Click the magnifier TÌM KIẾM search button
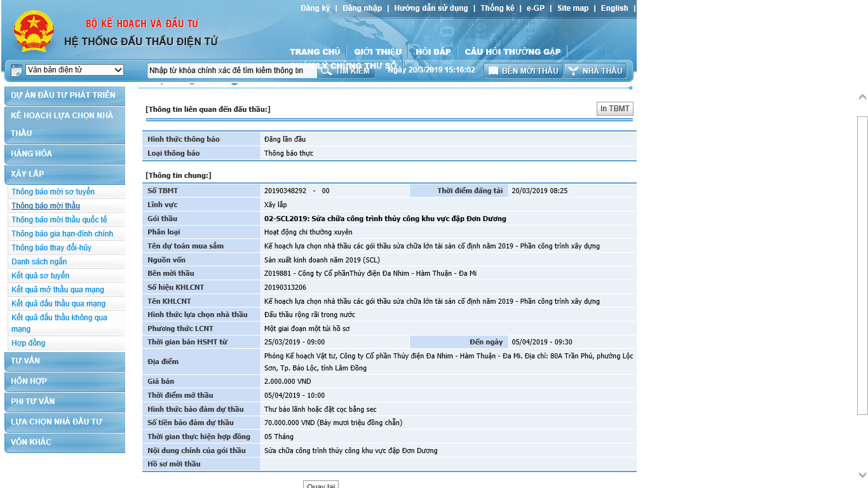 click(346, 71)
